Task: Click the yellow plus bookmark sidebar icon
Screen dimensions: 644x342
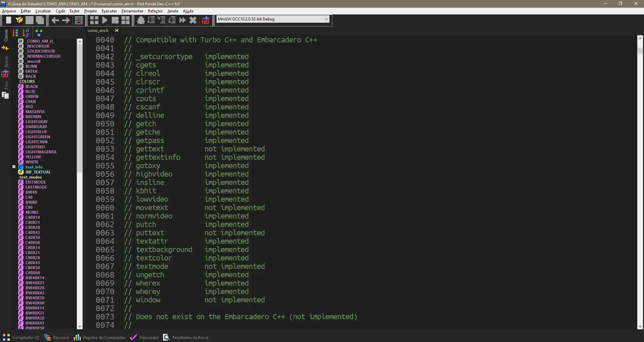Action: [x=5, y=48]
